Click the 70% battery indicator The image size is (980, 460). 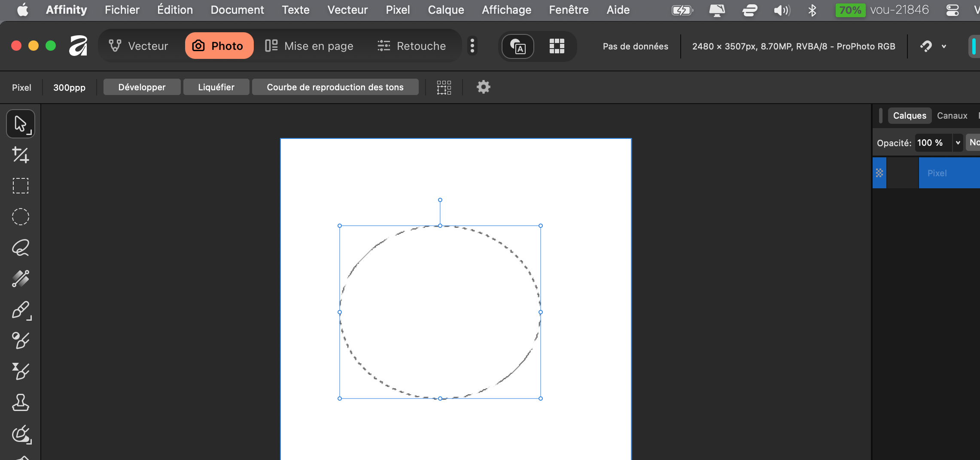pyautogui.click(x=850, y=10)
